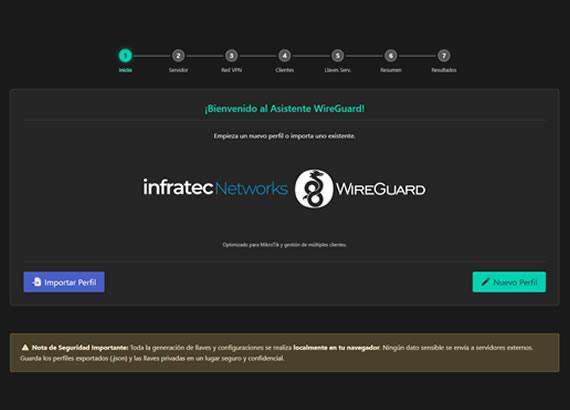Click the infratec Networks logo
The image size is (570, 410).
(215, 187)
